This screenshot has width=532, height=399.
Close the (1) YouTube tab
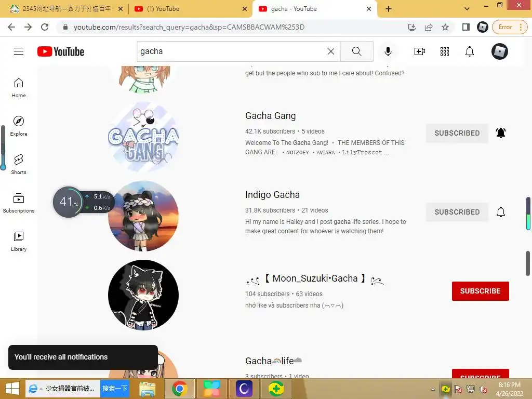coord(245,9)
